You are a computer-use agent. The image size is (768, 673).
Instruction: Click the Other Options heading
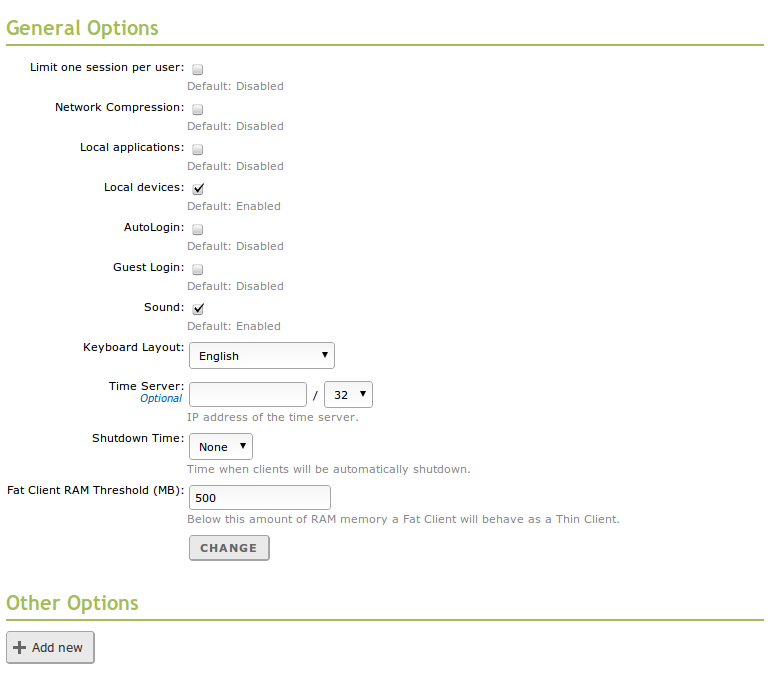click(x=72, y=603)
